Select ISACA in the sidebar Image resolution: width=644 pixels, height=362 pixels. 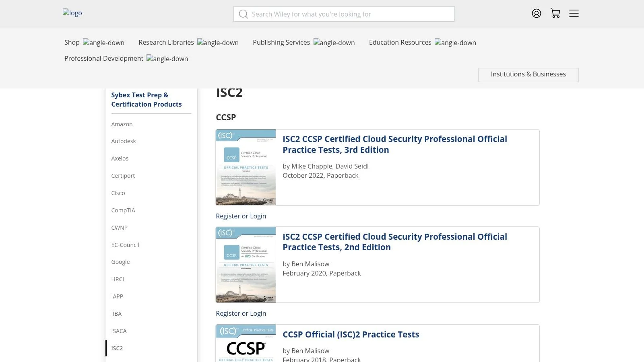tap(119, 331)
